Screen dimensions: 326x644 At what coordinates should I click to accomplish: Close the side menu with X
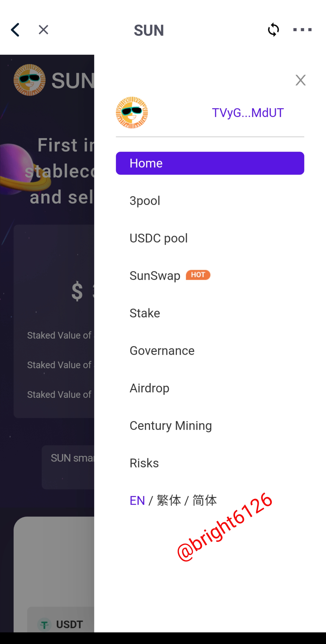300,80
